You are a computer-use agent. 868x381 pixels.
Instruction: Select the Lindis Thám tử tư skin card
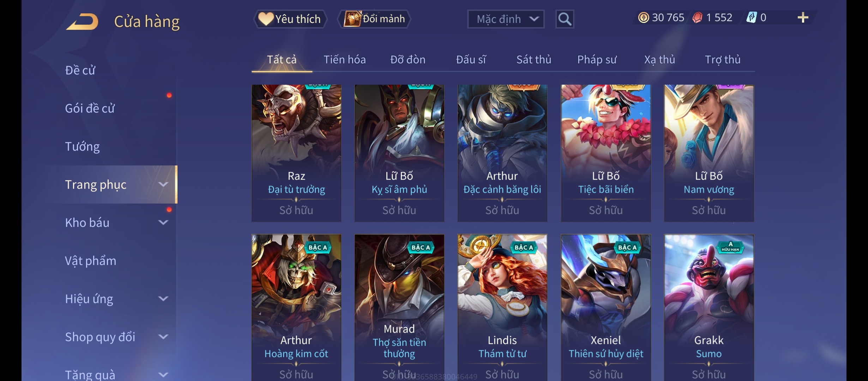coord(502,308)
